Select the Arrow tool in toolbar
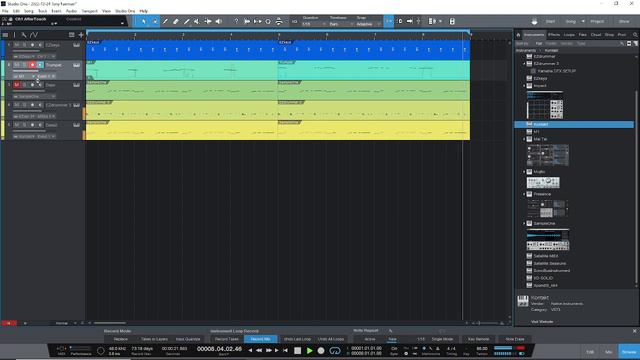This screenshot has width=640, height=360. click(144, 21)
